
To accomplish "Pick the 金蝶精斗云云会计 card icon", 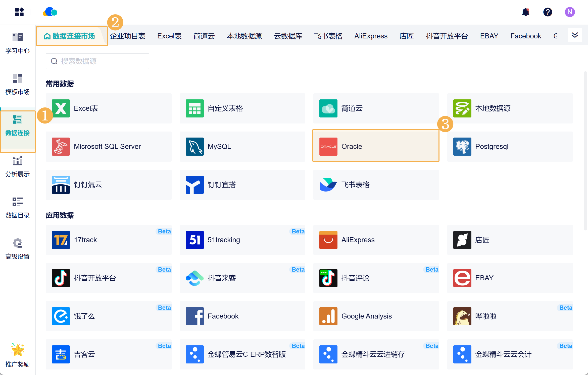I will pos(462,354).
